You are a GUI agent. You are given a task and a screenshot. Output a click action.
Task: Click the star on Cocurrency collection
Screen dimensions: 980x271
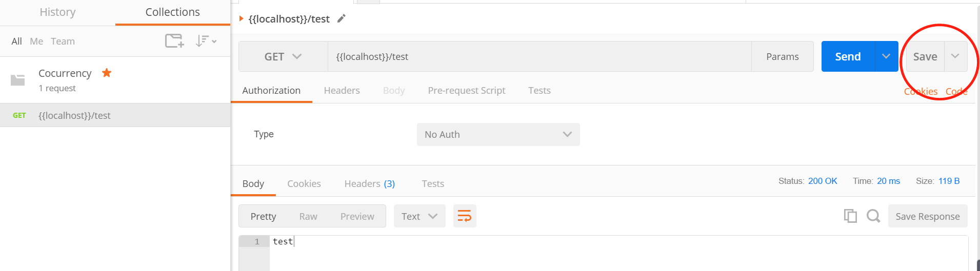pyautogui.click(x=107, y=73)
